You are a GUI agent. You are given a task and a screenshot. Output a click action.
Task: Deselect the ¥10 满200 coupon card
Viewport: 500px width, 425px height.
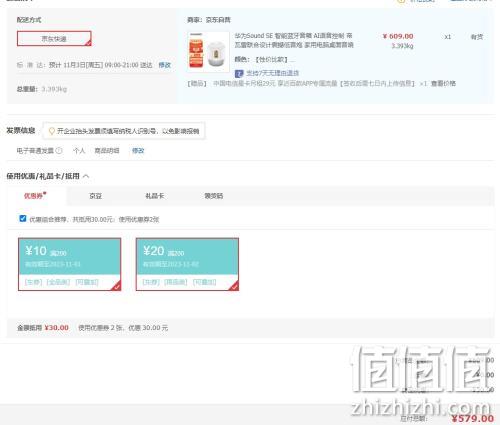[x=70, y=264]
